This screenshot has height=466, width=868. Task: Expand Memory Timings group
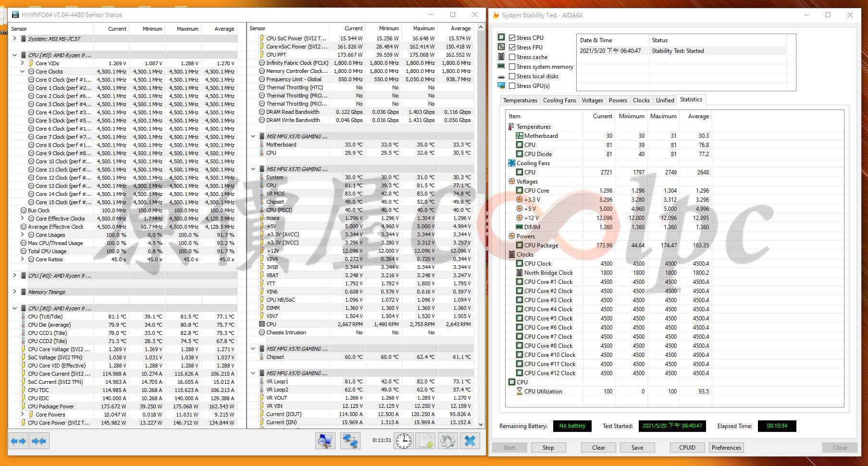pos(14,292)
